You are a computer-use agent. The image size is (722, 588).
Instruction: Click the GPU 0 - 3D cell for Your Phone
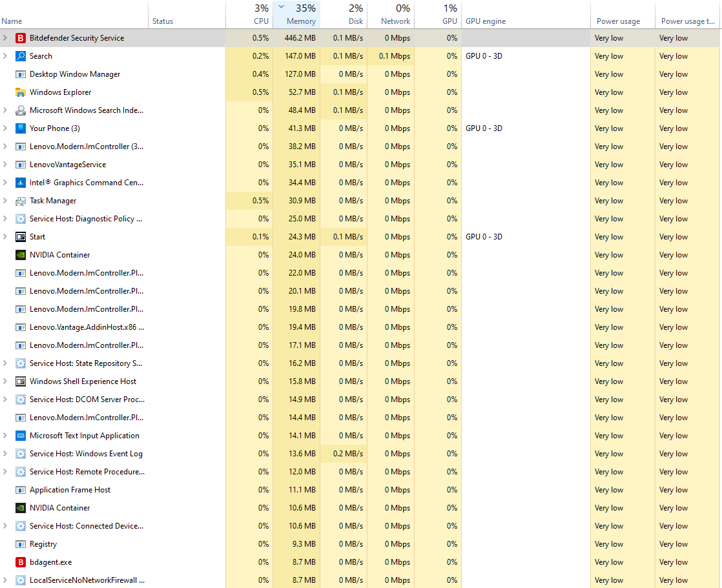(x=484, y=128)
